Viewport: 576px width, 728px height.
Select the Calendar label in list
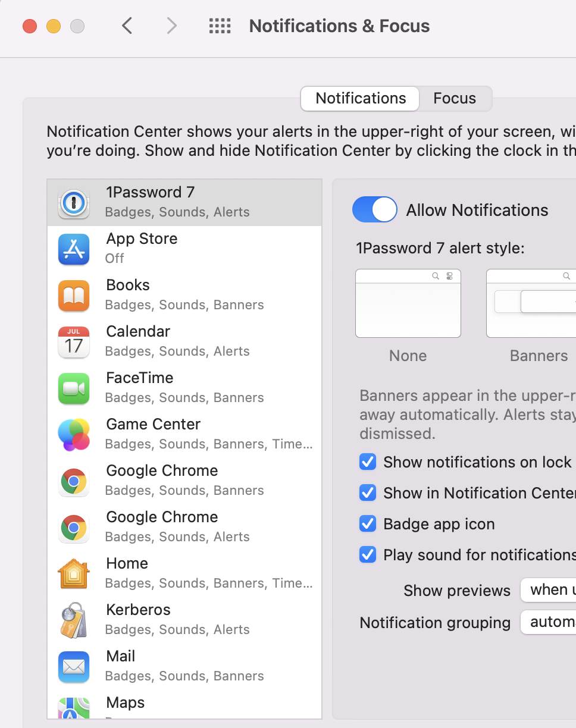click(138, 332)
